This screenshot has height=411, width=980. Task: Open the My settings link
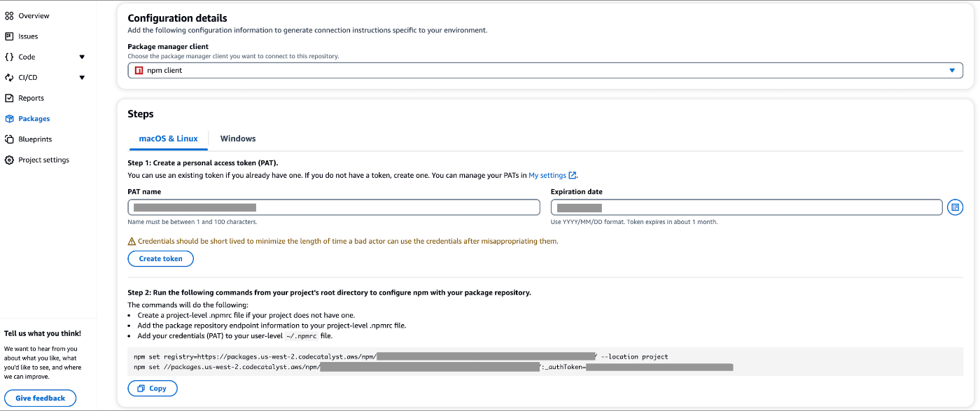547,176
